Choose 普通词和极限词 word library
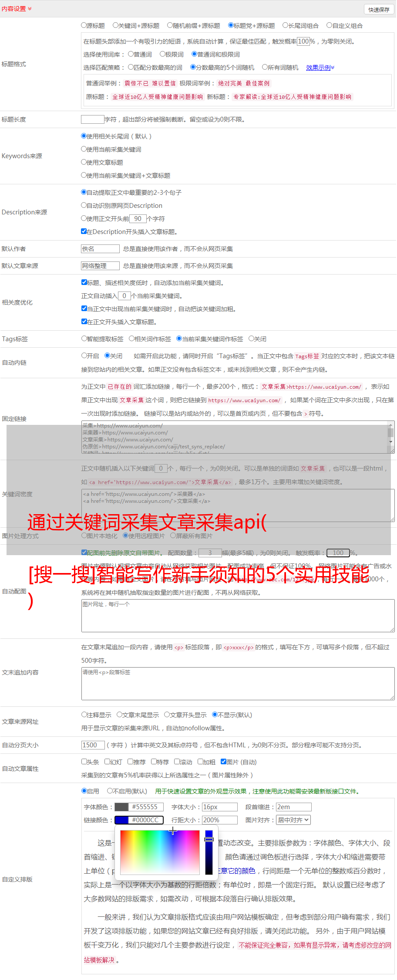The height and width of the screenshot is (980, 397). (x=194, y=54)
